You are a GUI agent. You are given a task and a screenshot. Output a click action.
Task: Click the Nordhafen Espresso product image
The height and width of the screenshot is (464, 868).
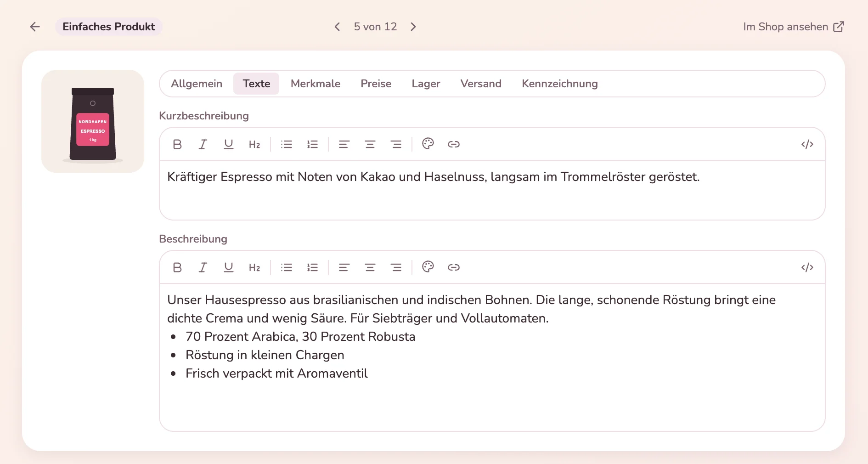[x=93, y=121]
